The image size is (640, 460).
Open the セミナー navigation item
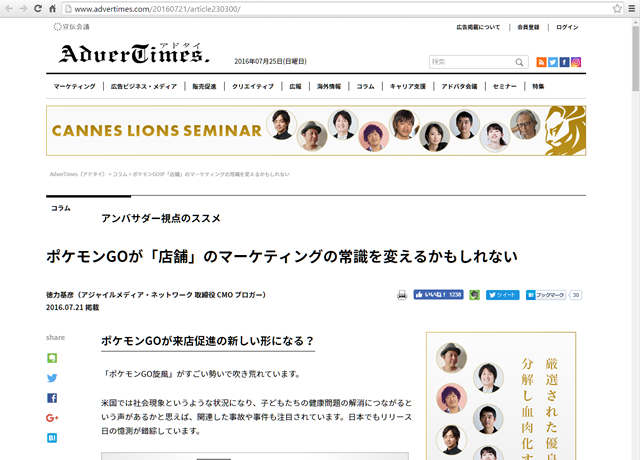tap(505, 87)
